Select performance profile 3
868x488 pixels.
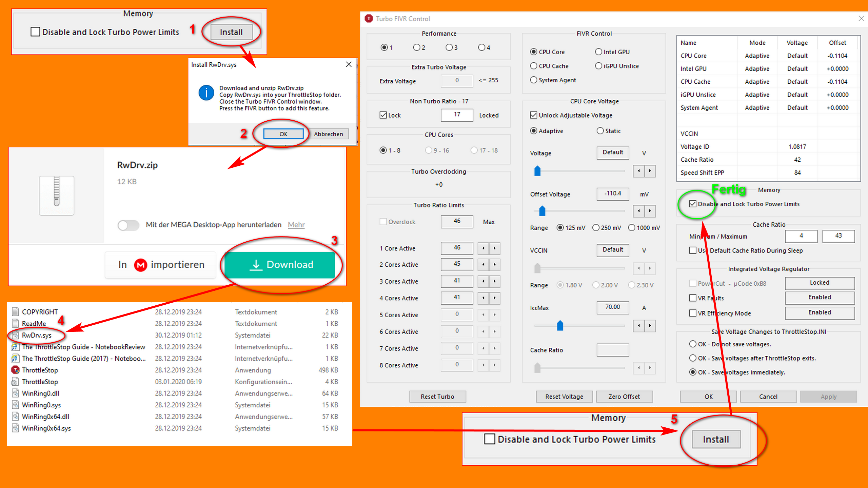449,47
